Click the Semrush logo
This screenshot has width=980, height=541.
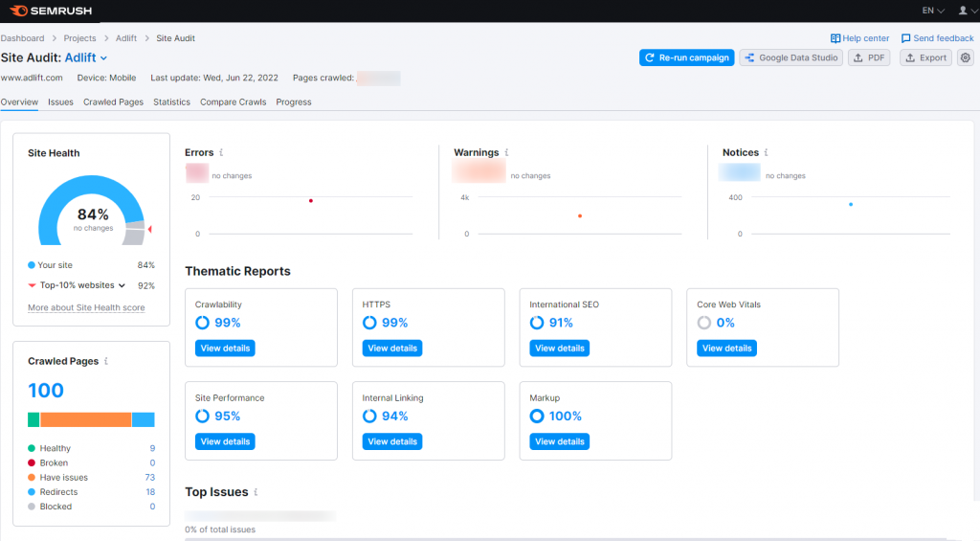click(x=52, y=11)
